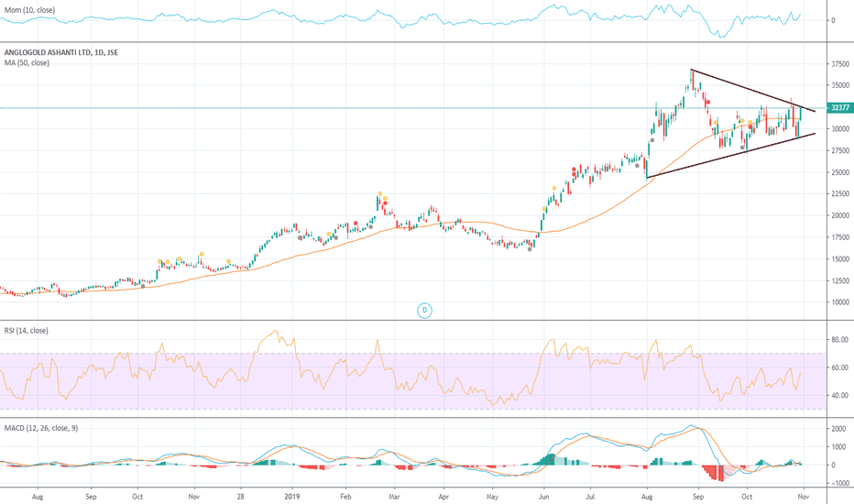Open the RSI (14, close) indicator legend

tap(27, 330)
